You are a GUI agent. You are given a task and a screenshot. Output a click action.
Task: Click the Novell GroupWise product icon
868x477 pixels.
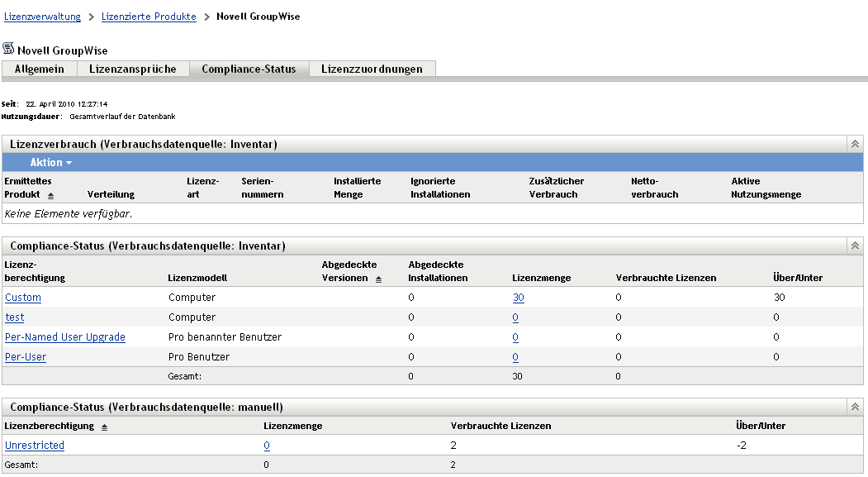[x=8, y=50]
